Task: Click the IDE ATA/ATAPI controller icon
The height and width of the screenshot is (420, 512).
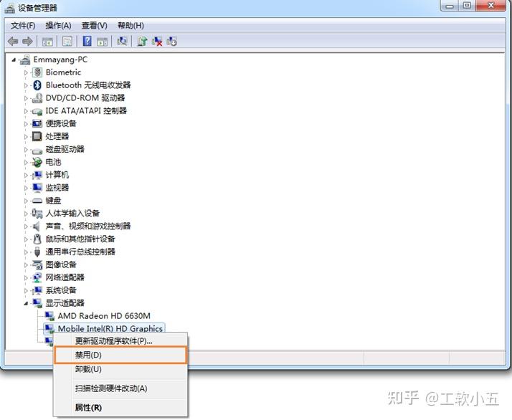Action: pos(37,111)
